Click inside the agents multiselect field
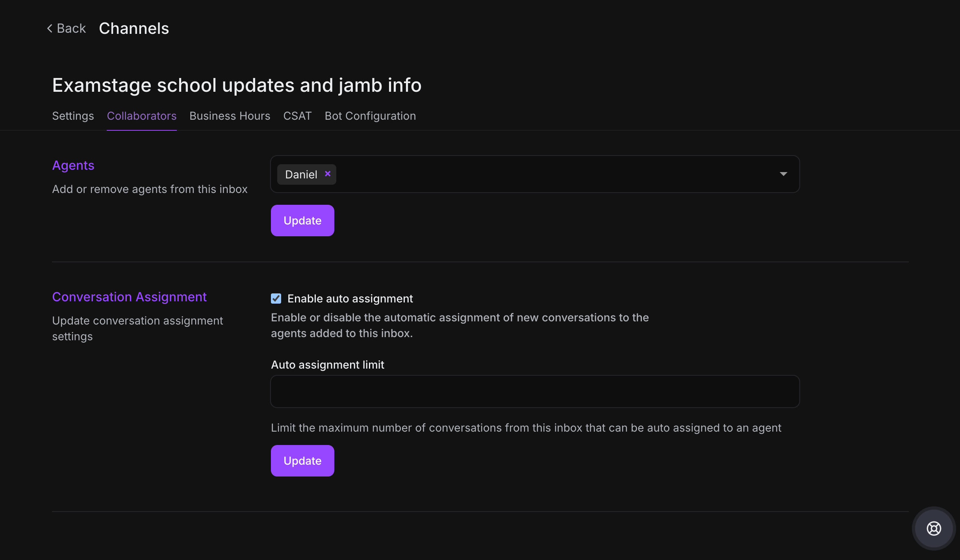Image resolution: width=960 pixels, height=560 pixels. coord(551,174)
